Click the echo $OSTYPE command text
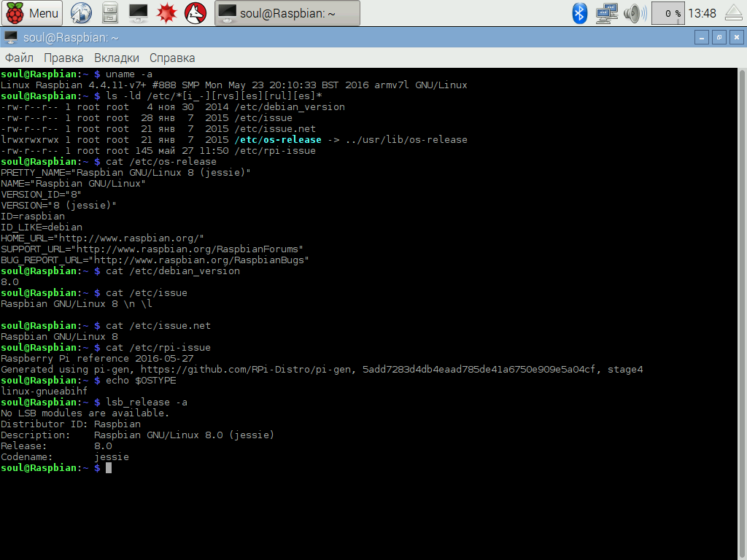The height and width of the screenshot is (560, 747). point(141,381)
